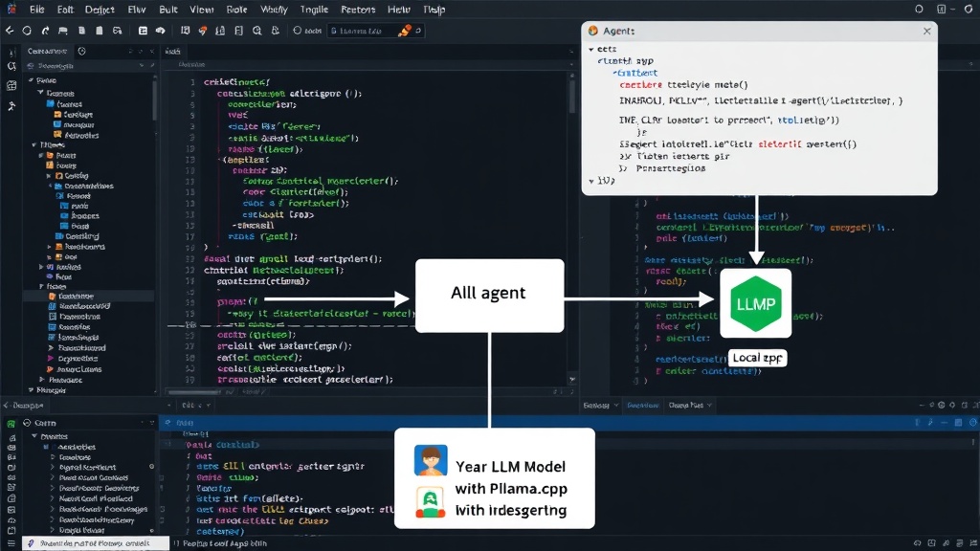Click the back arrow in the toolbar
Screen dimensions: 980x551
(x=10, y=30)
